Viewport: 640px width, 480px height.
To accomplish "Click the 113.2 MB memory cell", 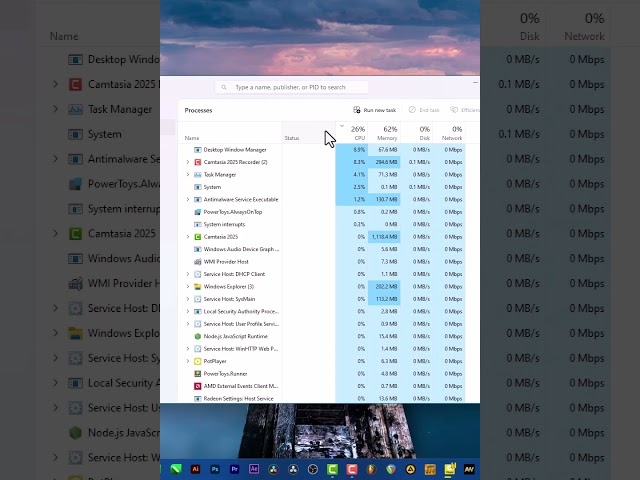I will pyautogui.click(x=384, y=299).
